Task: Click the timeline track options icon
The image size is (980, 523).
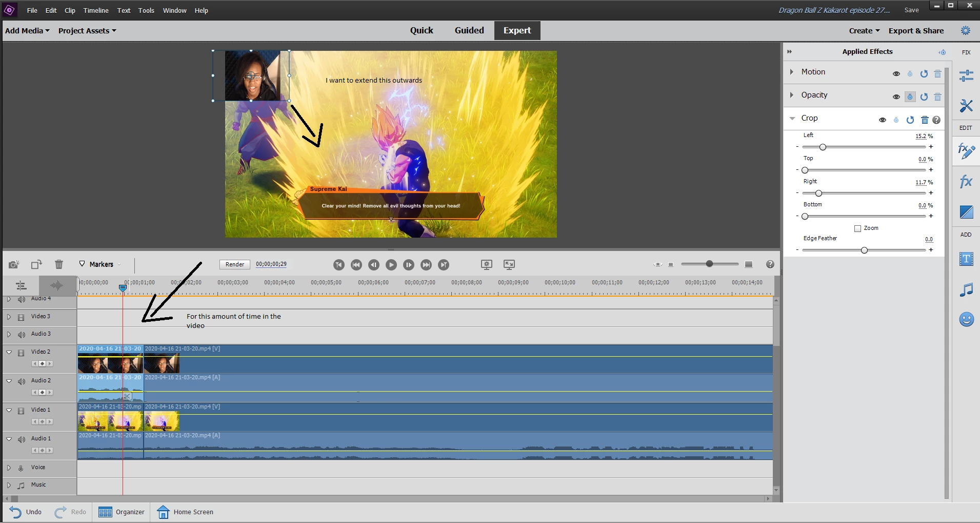Action: pos(21,285)
